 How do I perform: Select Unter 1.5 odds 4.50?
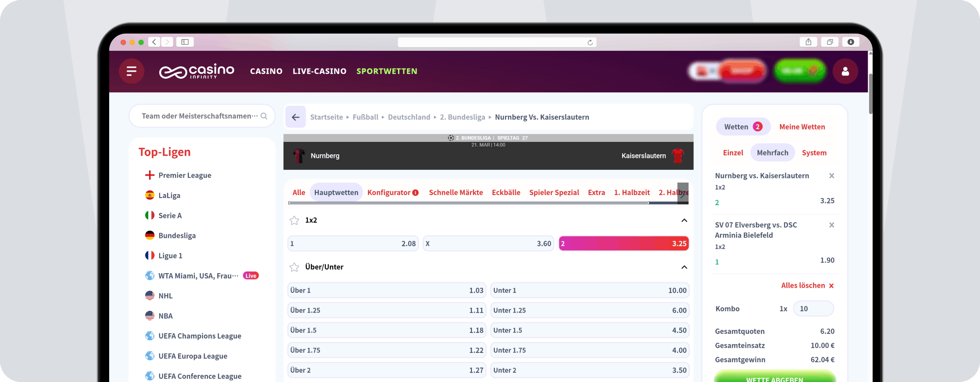tap(590, 330)
